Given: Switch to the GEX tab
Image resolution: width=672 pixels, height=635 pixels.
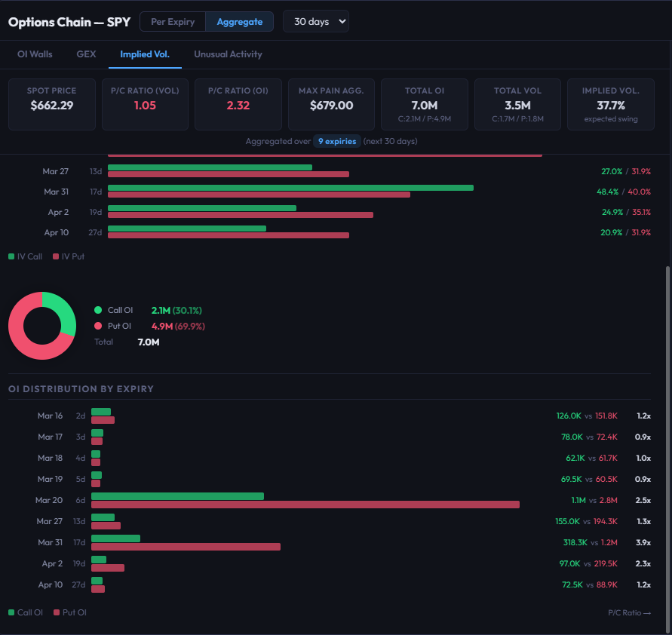Looking at the screenshot, I should coord(86,54).
